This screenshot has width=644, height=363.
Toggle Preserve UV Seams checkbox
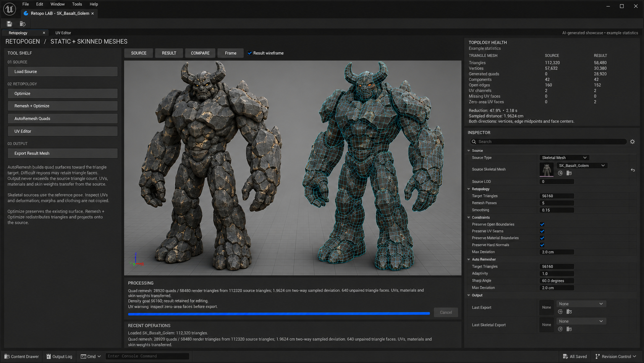click(x=542, y=231)
